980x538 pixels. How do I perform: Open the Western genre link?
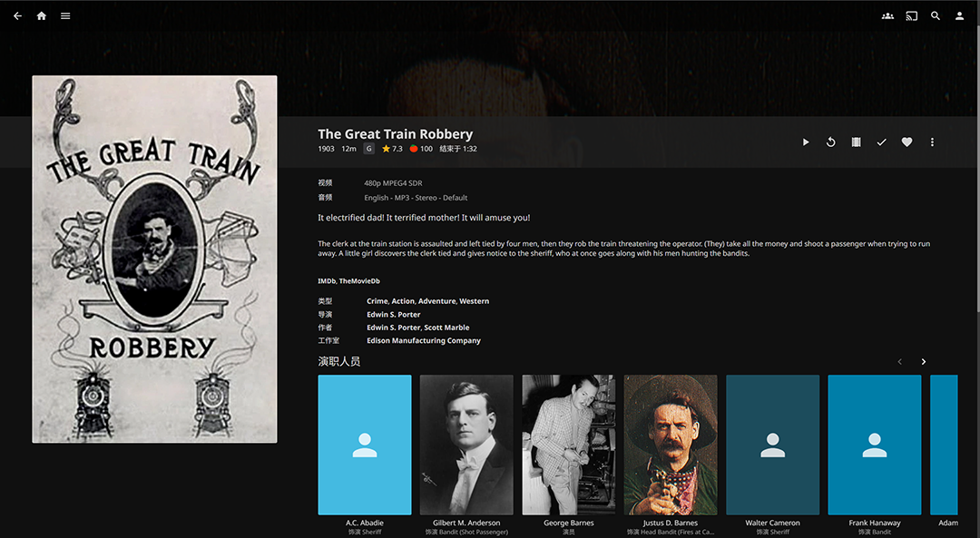(x=475, y=301)
